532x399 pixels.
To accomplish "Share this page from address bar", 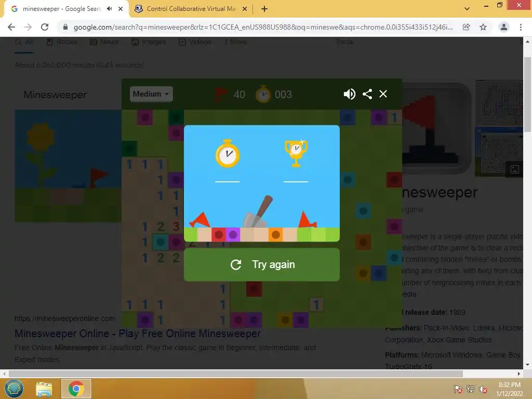I will [x=467, y=27].
